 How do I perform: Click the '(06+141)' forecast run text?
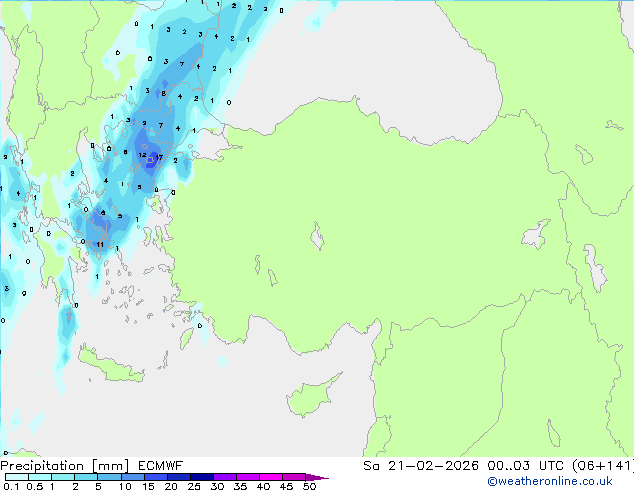(x=602, y=466)
